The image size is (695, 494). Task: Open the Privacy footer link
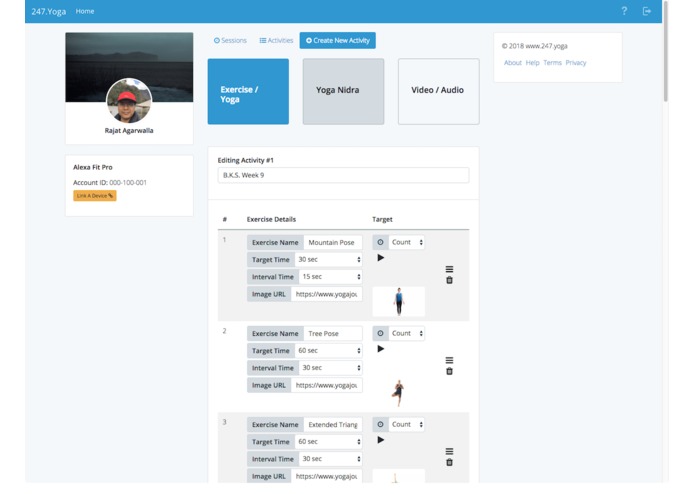pos(576,63)
